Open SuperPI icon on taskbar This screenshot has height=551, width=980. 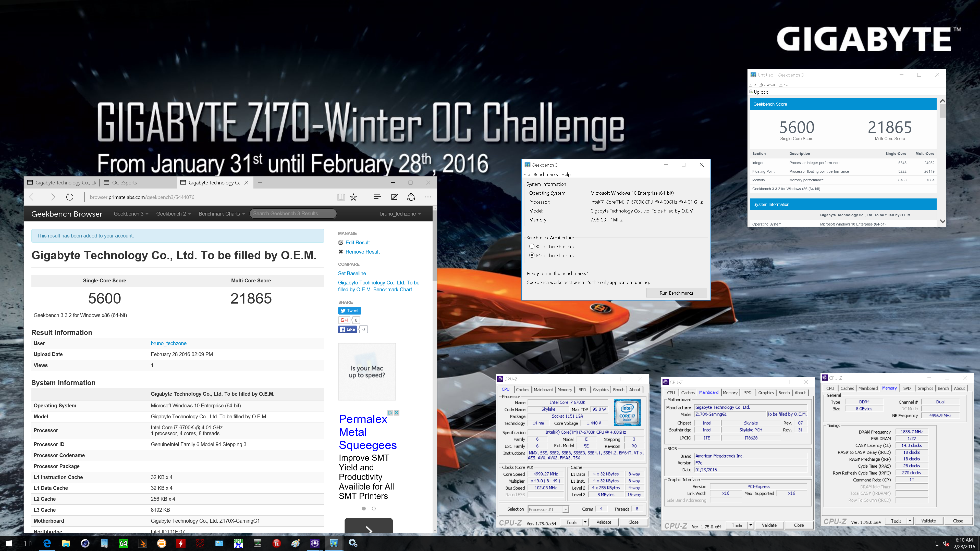[x=238, y=543]
